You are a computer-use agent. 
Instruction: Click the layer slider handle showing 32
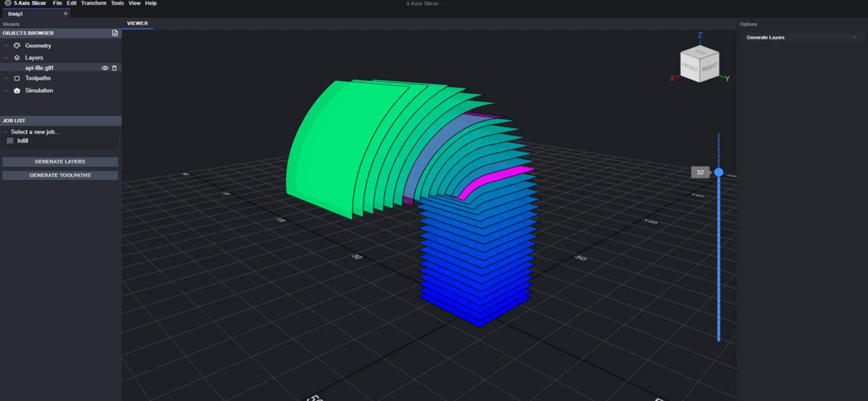719,172
